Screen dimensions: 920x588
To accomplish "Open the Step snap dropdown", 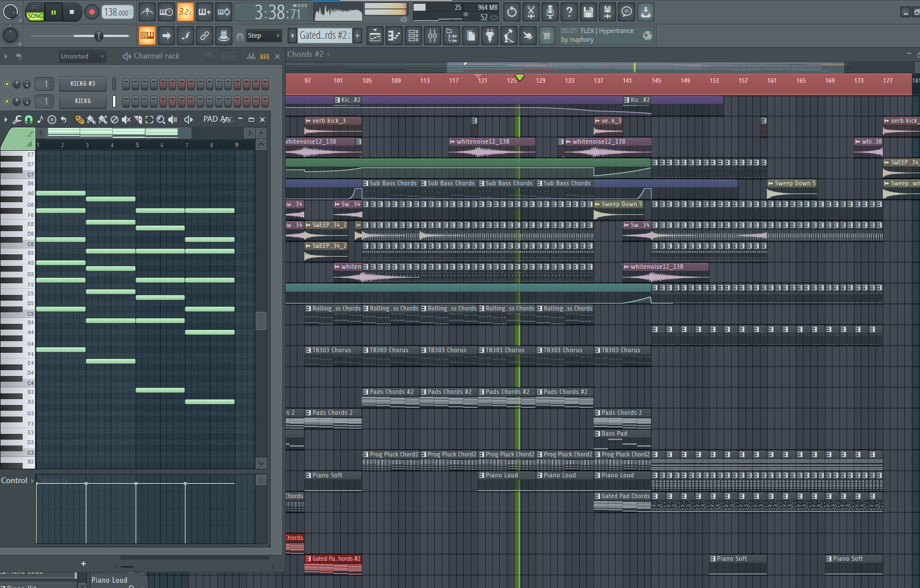I will [264, 36].
